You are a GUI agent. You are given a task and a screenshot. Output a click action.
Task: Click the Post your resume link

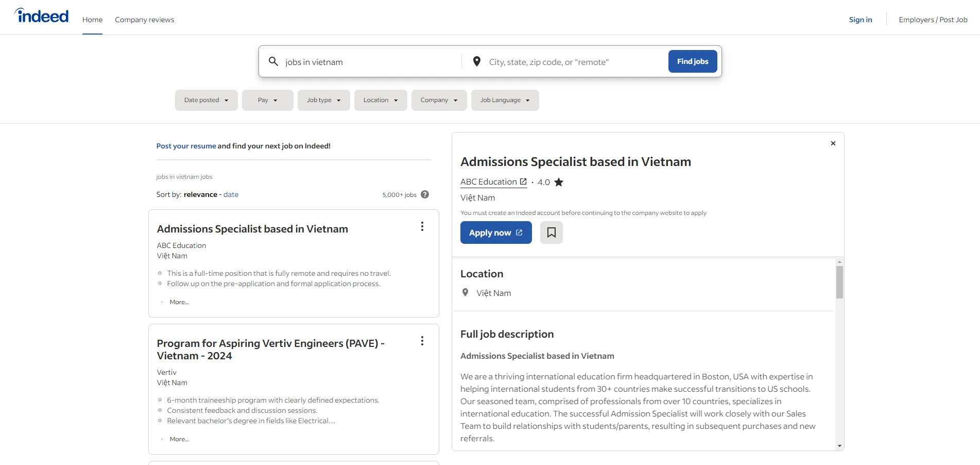(x=186, y=146)
